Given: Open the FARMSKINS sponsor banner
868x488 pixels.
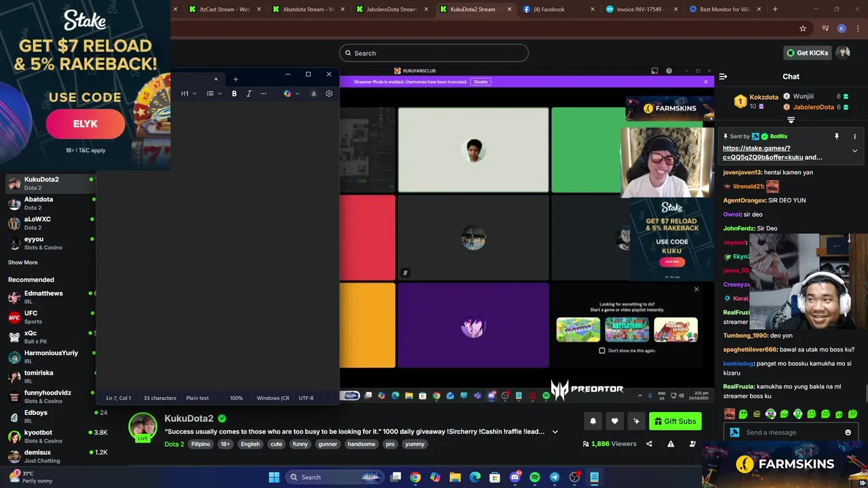Looking at the screenshot, I should (x=785, y=464).
